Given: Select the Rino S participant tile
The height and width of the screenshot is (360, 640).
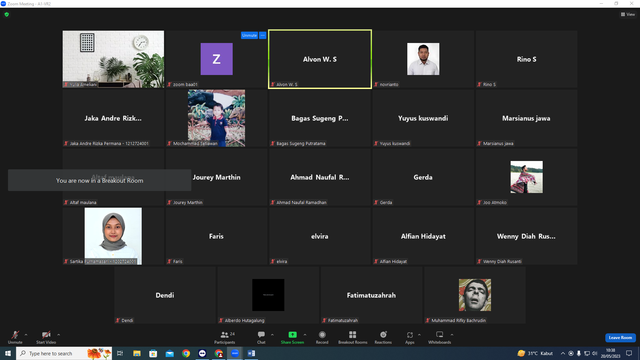Looking at the screenshot, I should pos(526,59).
